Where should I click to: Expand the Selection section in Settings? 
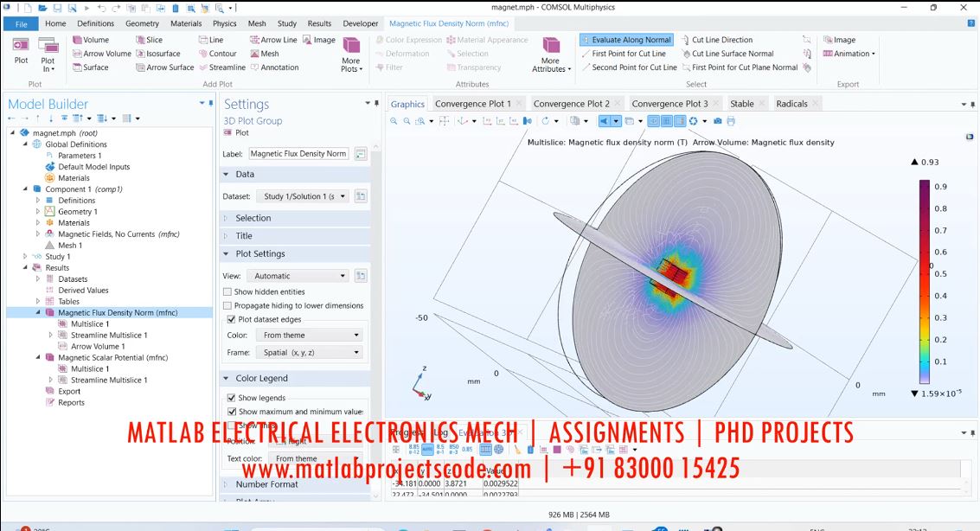pyautogui.click(x=253, y=218)
